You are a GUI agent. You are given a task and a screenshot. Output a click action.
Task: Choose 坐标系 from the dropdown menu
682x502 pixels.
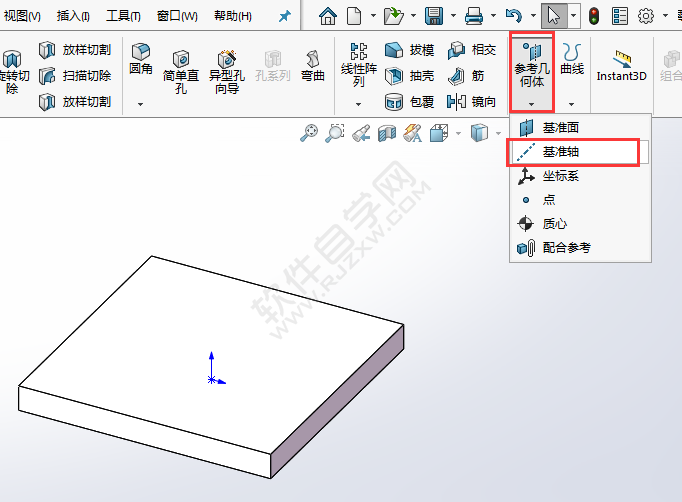[x=580, y=176]
